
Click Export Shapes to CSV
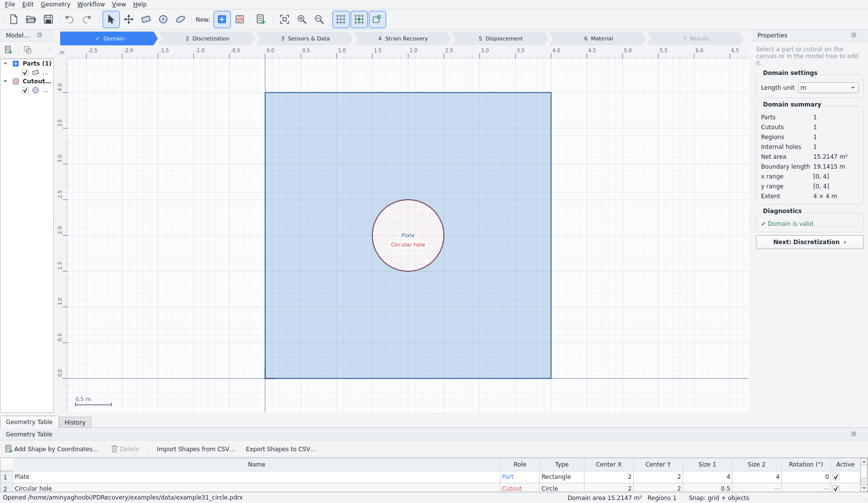(x=281, y=449)
